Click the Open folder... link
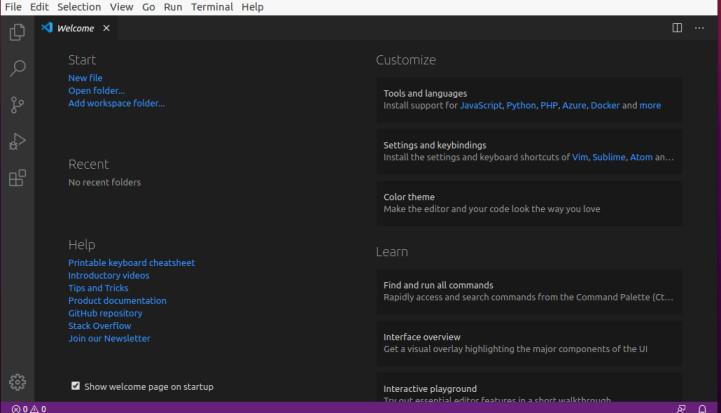The height and width of the screenshot is (413, 721). click(x=96, y=91)
